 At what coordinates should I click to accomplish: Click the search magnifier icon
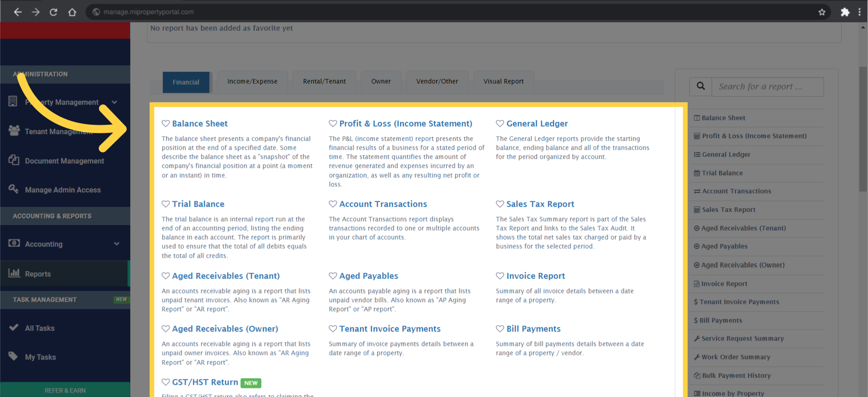(701, 86)
